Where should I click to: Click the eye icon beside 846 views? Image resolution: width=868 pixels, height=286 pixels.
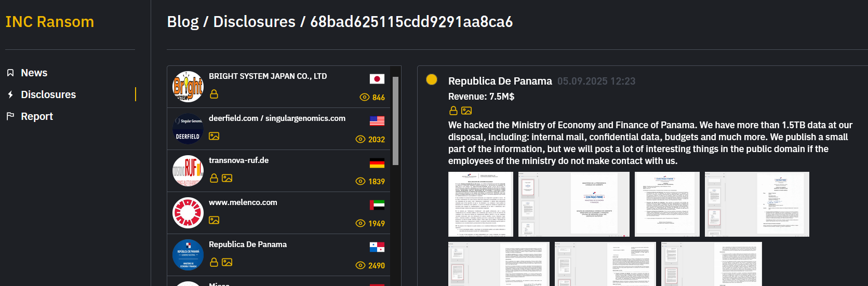point(365,97)
